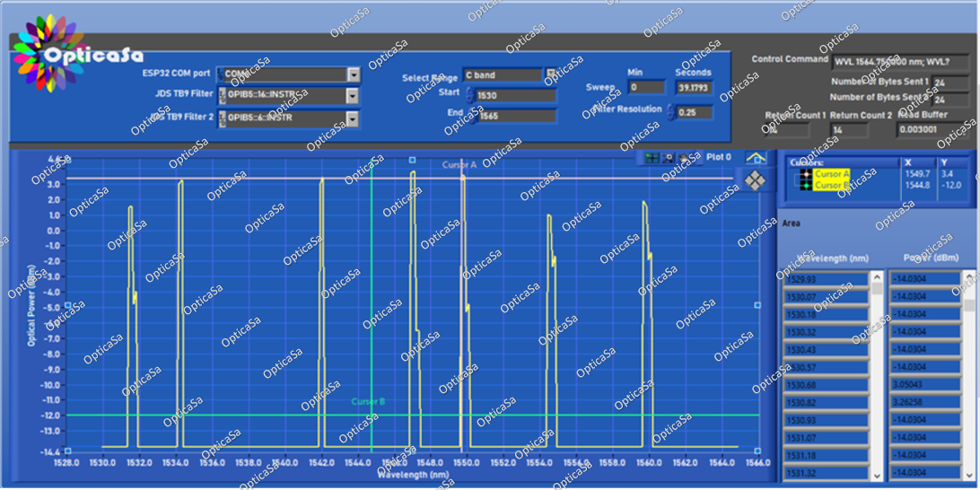Screen dimensions: 980x490
Task: Open the Select Range C band dropdown
Action: pyautogui.click(x=551, y=74)
